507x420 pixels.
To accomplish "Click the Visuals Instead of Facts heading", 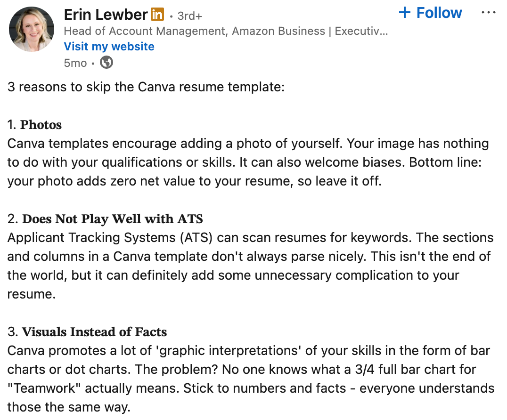I will [x=94, y=332].
